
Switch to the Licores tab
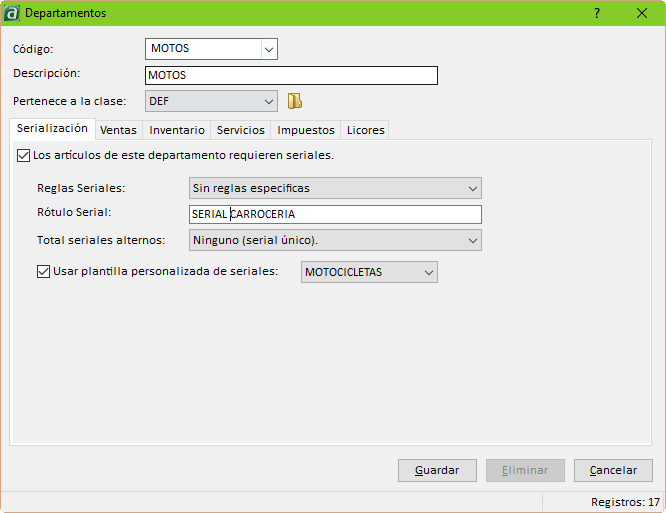(365, 130)
